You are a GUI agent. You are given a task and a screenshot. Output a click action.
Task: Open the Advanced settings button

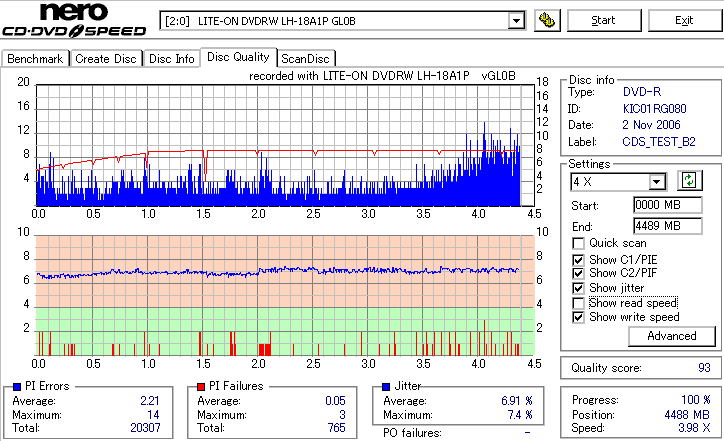672,336
